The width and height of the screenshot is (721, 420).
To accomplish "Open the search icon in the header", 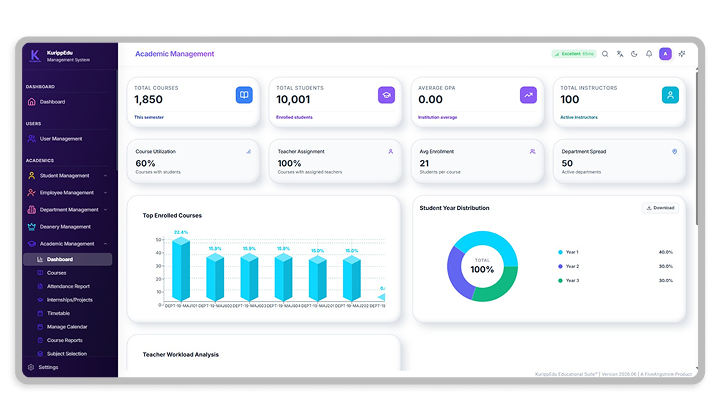I will (605, 54).
